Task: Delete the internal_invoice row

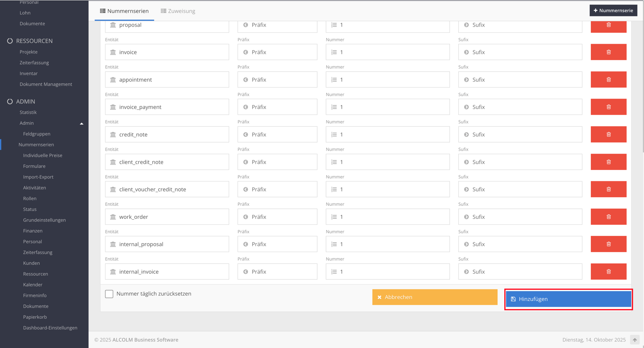Action: pos(608,272)
